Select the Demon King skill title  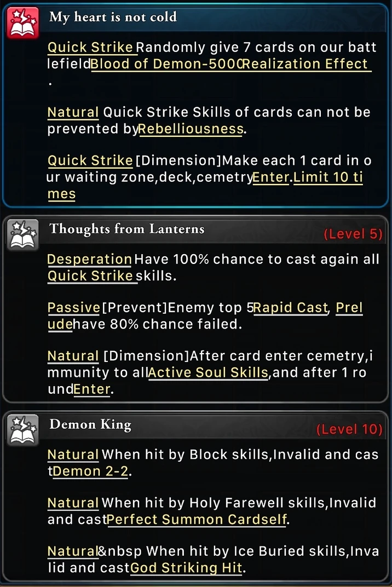(90, 424)
